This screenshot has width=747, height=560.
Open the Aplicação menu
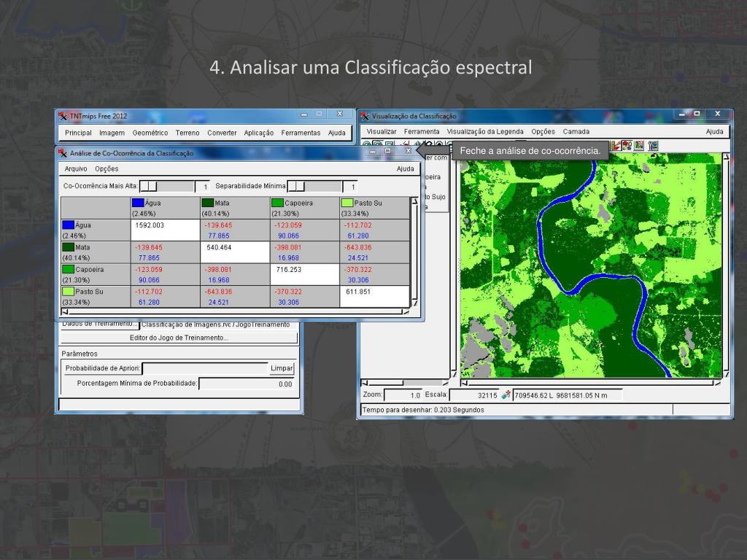[x=259, y=133]
